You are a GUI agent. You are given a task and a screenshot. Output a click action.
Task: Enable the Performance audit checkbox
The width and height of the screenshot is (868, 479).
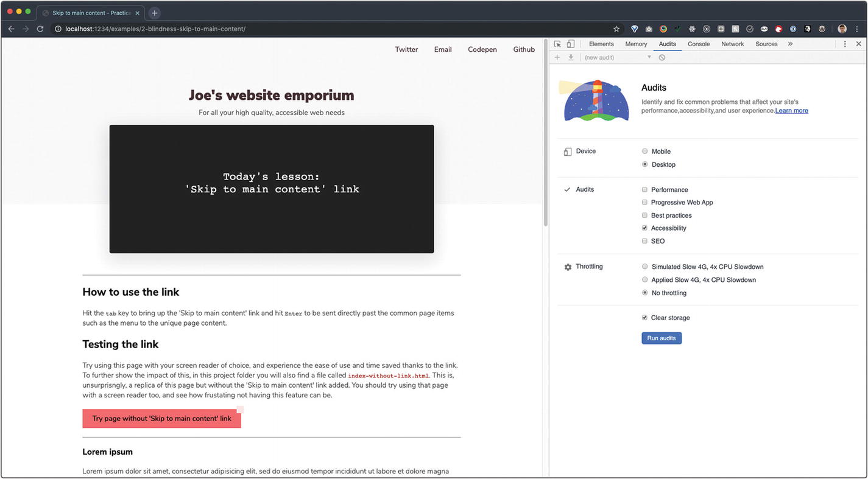[644, 190]
